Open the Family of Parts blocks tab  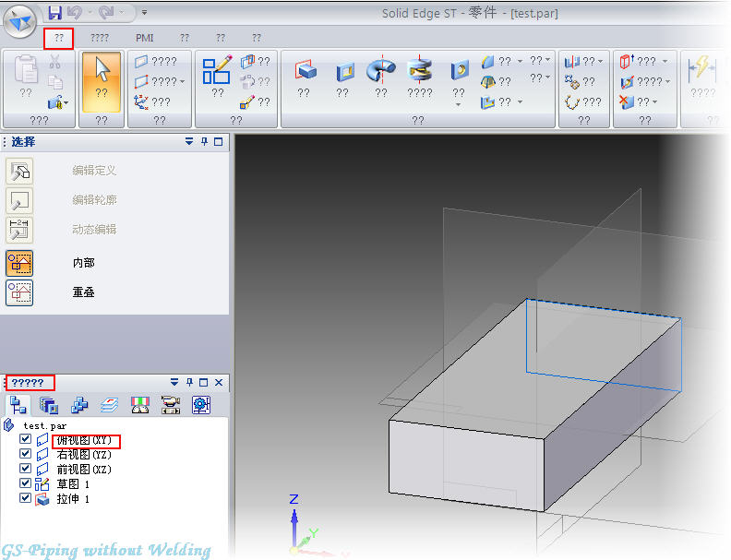(79, 405)
